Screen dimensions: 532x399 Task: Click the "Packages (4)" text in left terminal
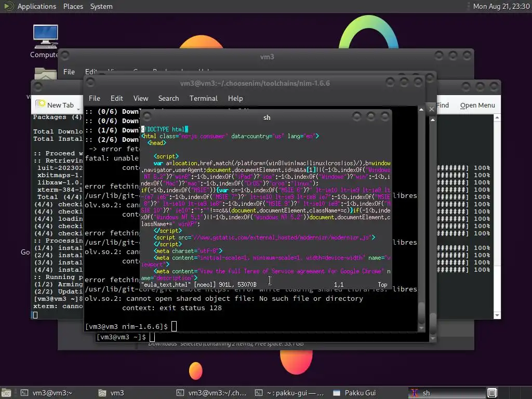57,117
